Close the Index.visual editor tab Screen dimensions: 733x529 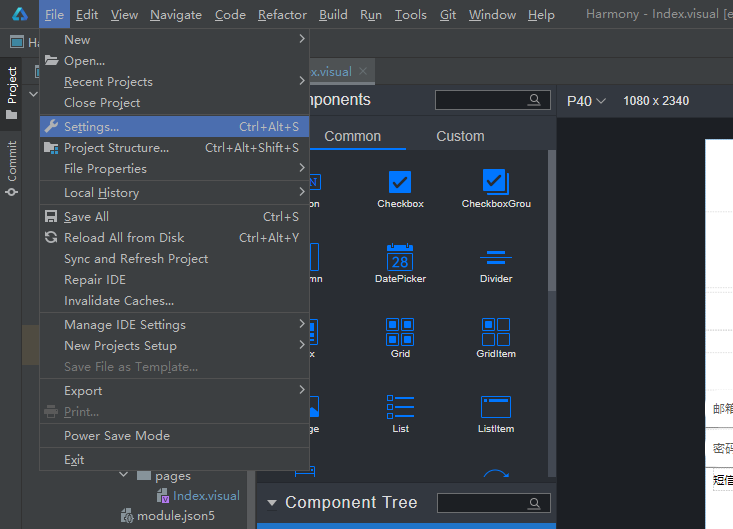[363, 71]
